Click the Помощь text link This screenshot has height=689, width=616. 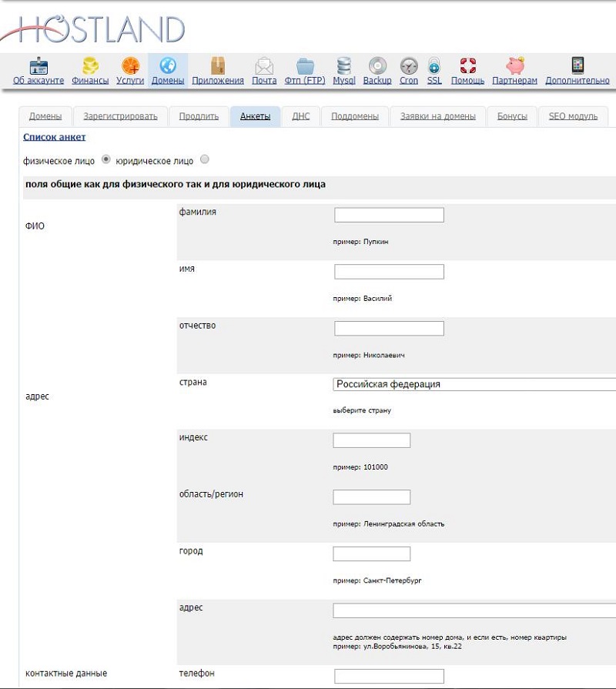click(x=468, y=80)
